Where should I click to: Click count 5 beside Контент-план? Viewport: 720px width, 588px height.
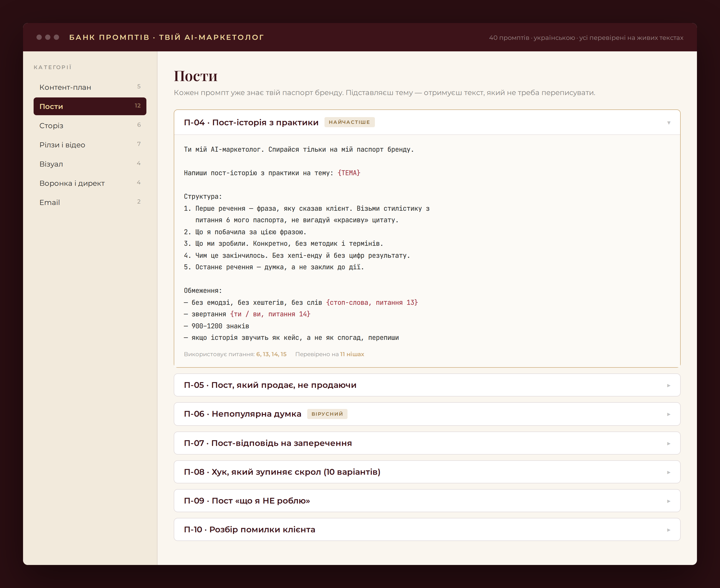tap(139, 86)
